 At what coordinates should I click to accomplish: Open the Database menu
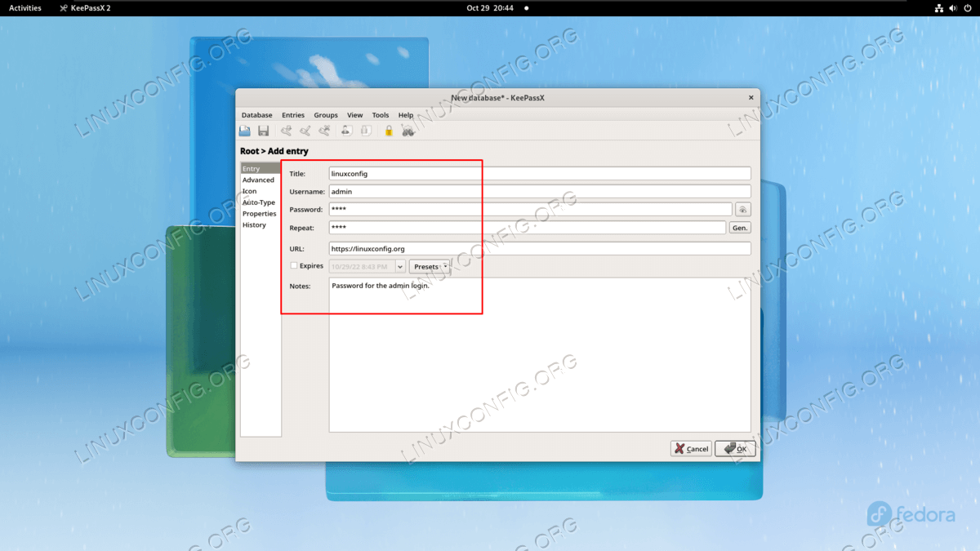256,115
